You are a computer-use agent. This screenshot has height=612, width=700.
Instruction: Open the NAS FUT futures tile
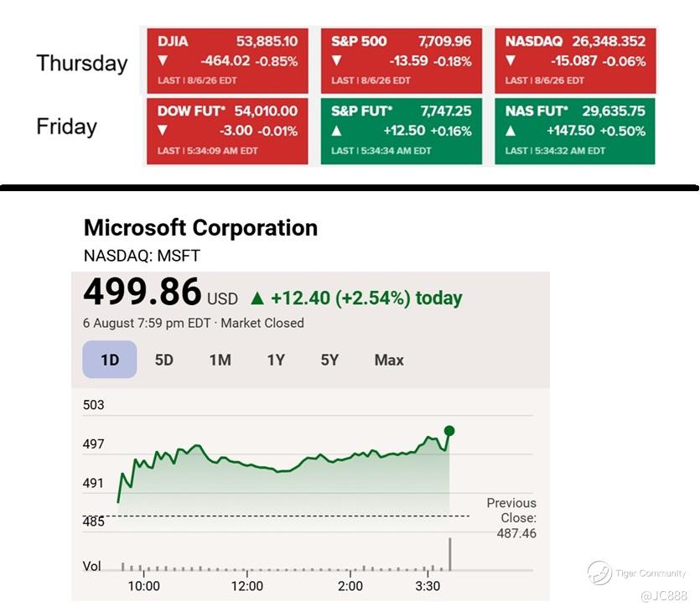(x=575, y=132)
